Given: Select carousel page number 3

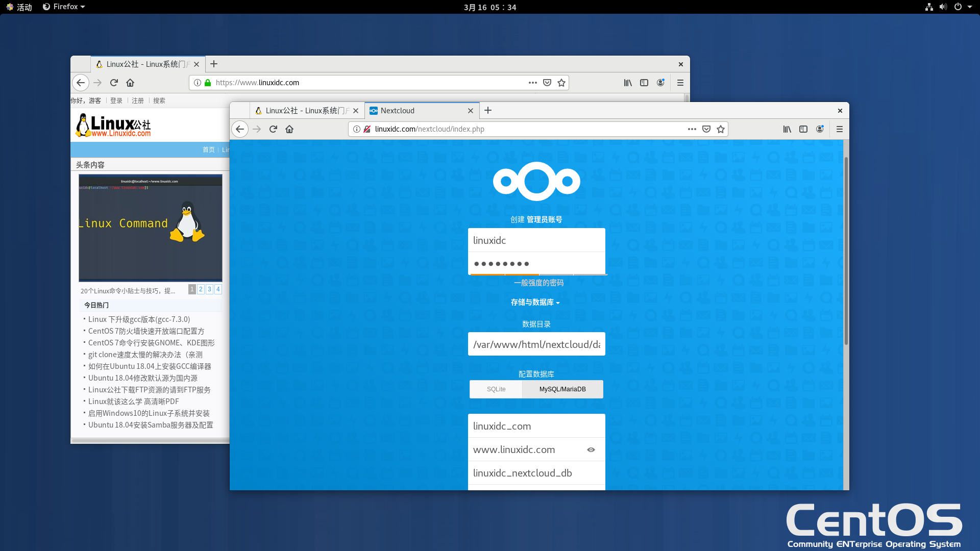Looking at the screenshot, I should click(209, 289).
